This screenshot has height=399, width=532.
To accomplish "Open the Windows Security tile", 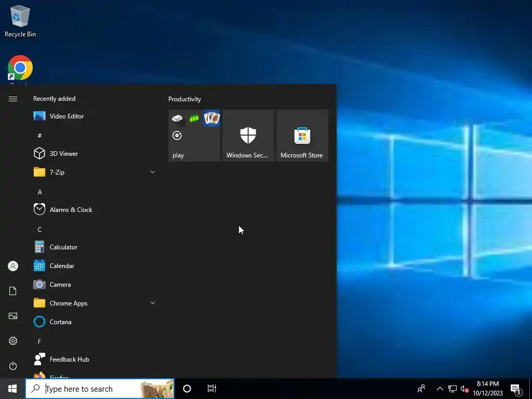I will (248, 136).
